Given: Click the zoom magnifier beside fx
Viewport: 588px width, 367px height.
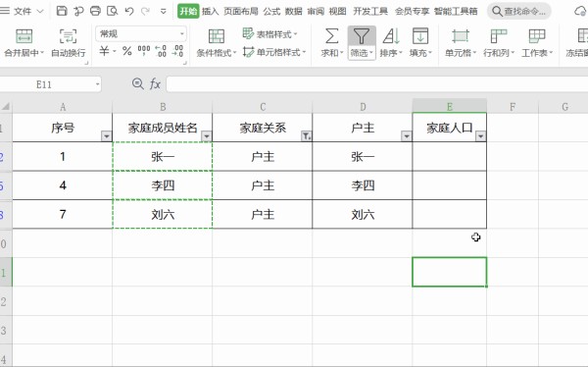Looking at the screenshot, I should coord(138,83).
